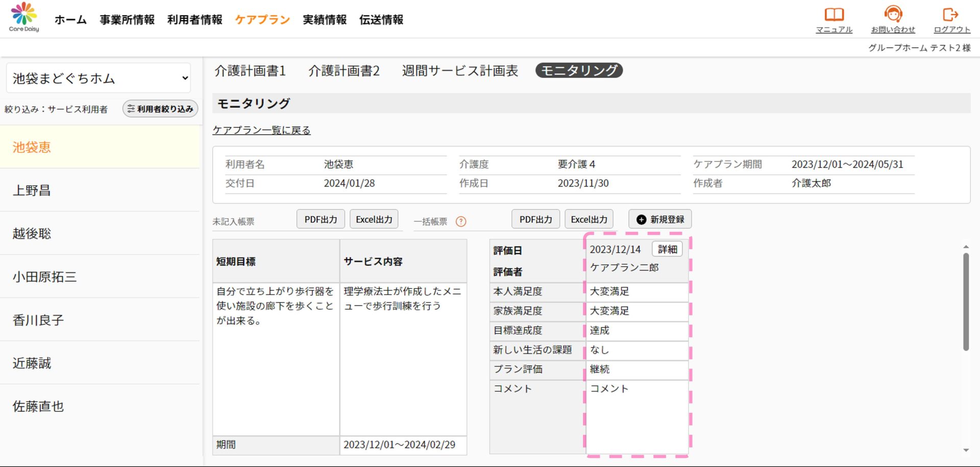Click the plus icon on 新規登録

coord(641,219)
